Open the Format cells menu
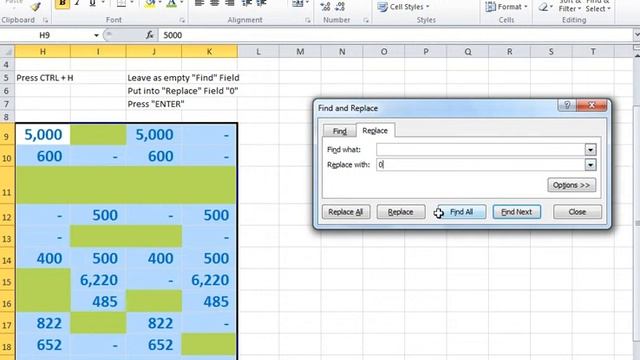The height and width of the screenshot is (360, 640). (x=507, y=7)
